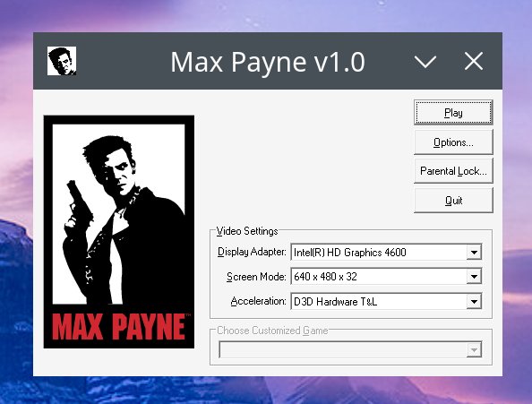The width and height of the screenshot is (532, 404).
Task: Click the Screen Mode: label
Action: 256,277
